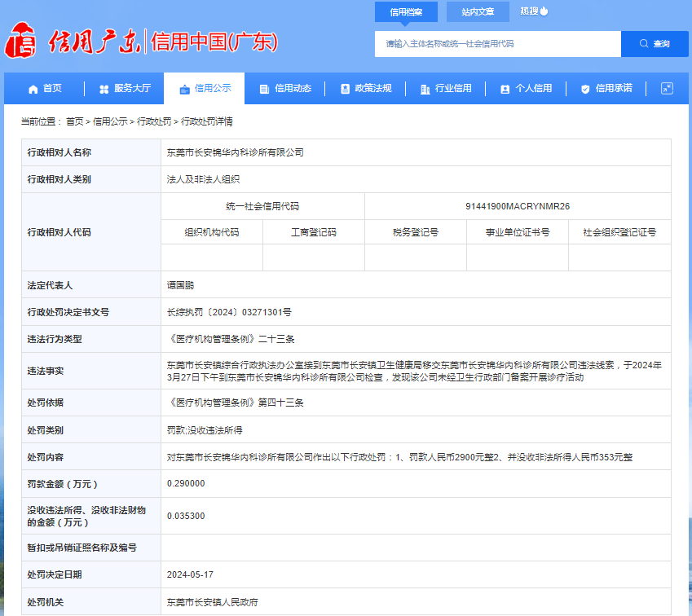The image size is (692, 616).
Task: Click the 统一社会信用代码 header cell
Action: [262, 206]
